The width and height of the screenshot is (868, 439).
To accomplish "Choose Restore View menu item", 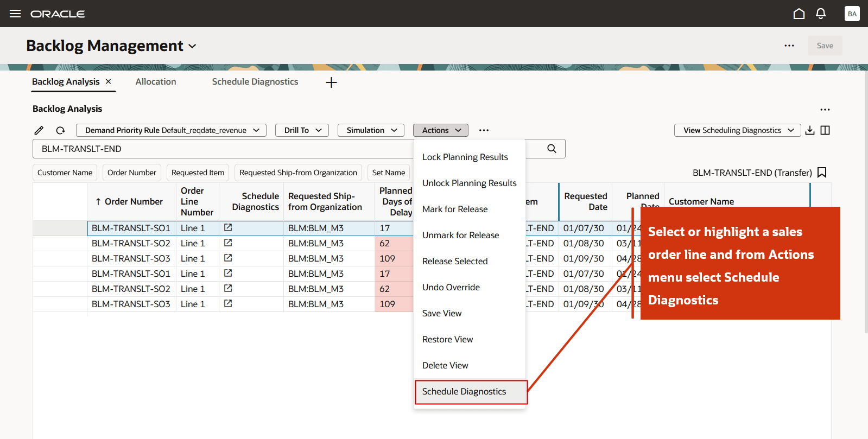I will [x=470, y=339].
